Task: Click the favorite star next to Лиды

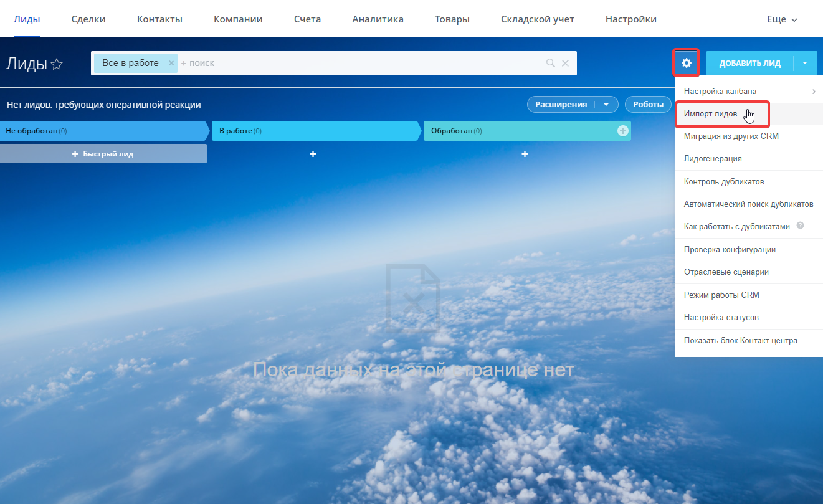Action: pyautogui.click(x=57, y=64)
